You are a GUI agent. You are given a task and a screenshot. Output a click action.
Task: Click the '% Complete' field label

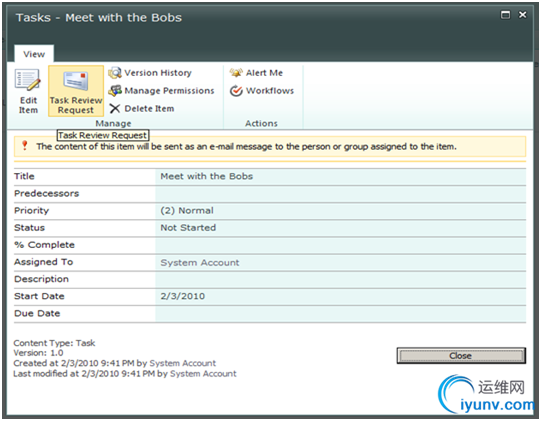45,245
